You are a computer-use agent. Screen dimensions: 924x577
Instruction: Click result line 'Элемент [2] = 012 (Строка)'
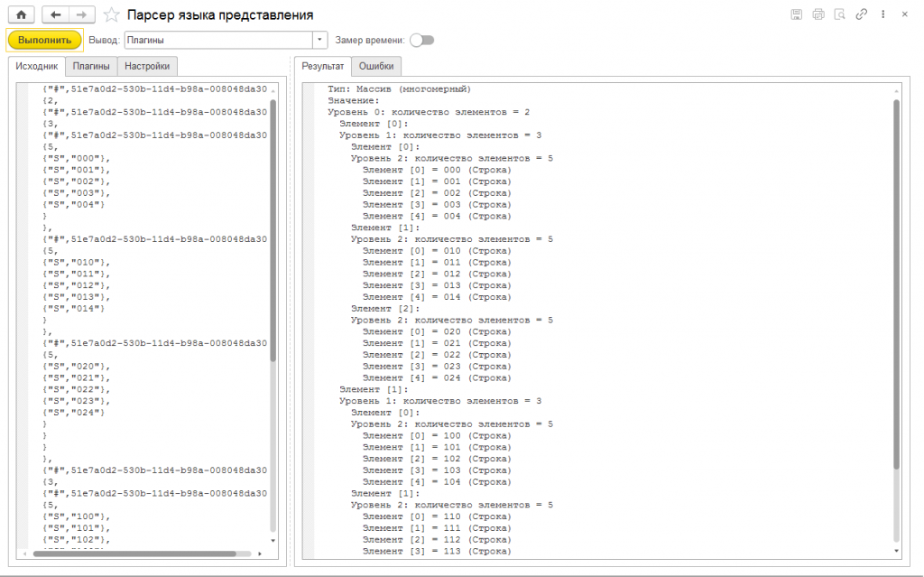point(437,274)
